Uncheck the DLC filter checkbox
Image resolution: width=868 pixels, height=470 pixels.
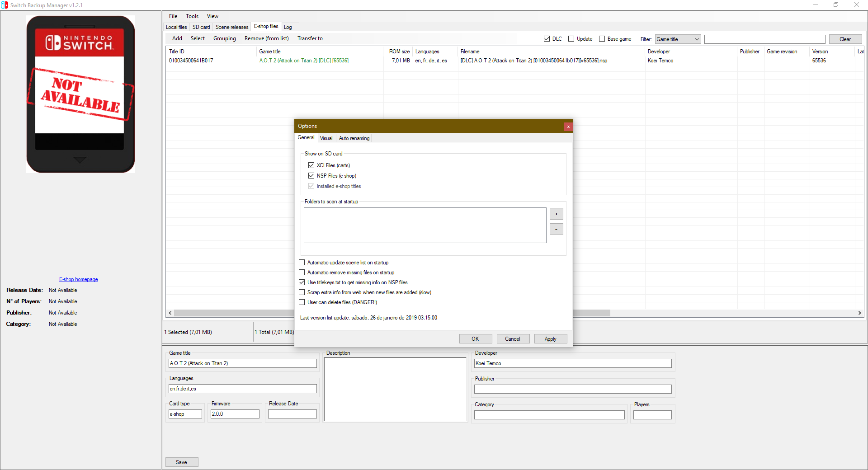coord(547,39)
